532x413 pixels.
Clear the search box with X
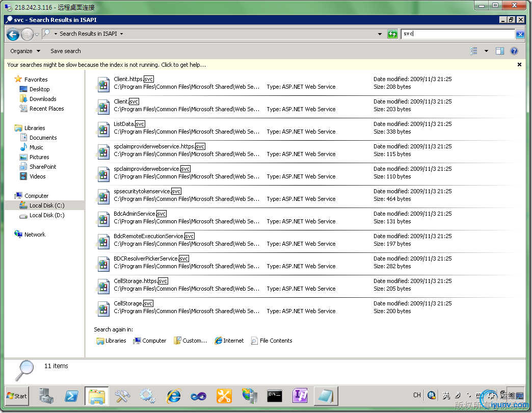pyautogui.click(x=519, y=34)
